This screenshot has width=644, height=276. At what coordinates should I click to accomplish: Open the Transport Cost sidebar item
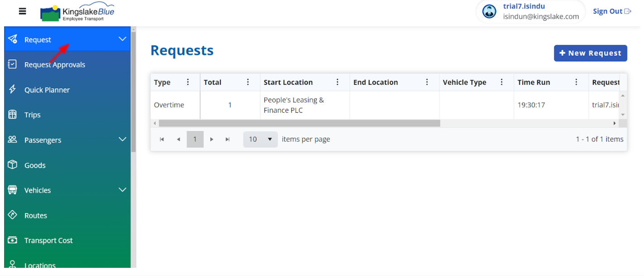click(x=67, y=240)
